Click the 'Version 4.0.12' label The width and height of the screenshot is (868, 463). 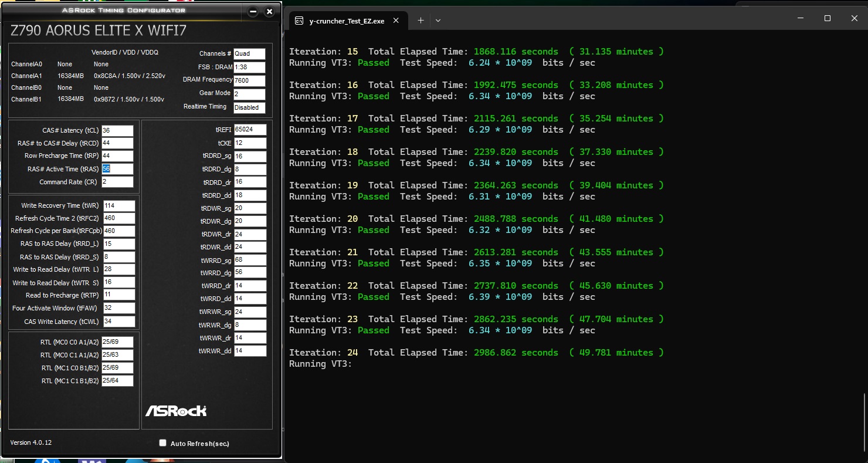click(31, 442)
